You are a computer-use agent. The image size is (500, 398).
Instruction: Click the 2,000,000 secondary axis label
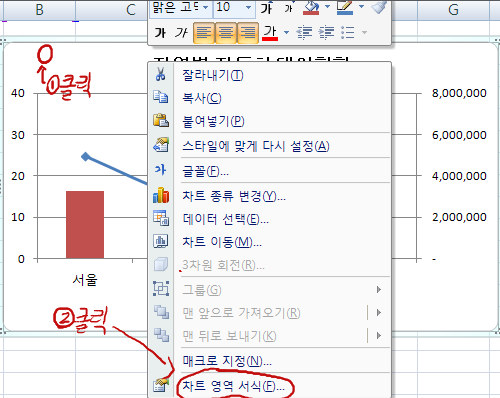[x=459, y=217]
